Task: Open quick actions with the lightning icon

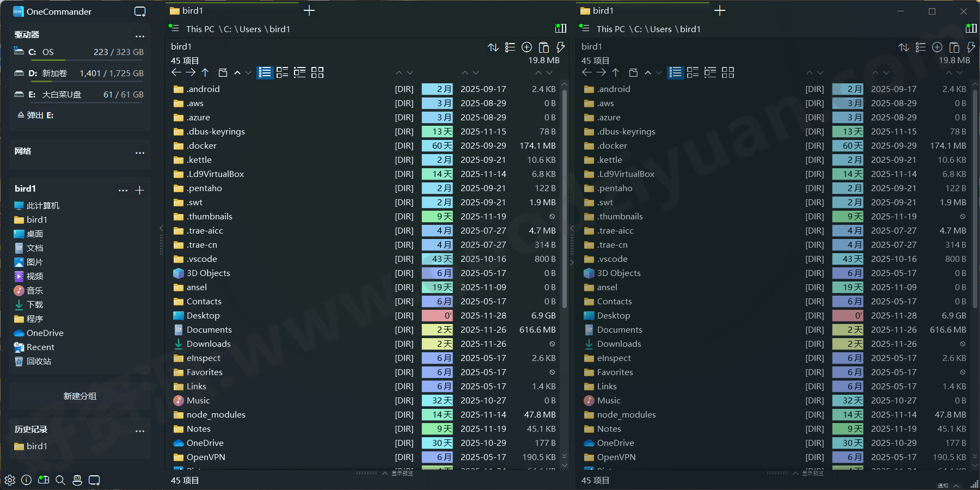Action: pyautogui.click(x=560, y=47)
